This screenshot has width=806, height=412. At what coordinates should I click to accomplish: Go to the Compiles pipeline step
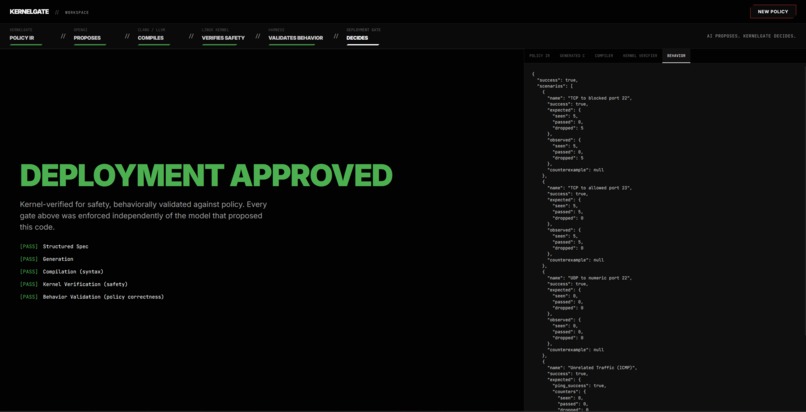(x=154, y=38)
